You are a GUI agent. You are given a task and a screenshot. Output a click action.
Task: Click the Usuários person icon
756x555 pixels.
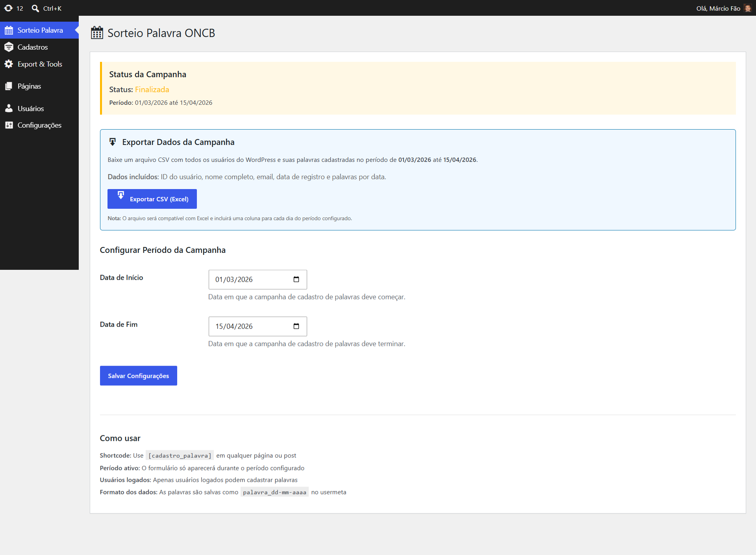[x=9, y=108]
